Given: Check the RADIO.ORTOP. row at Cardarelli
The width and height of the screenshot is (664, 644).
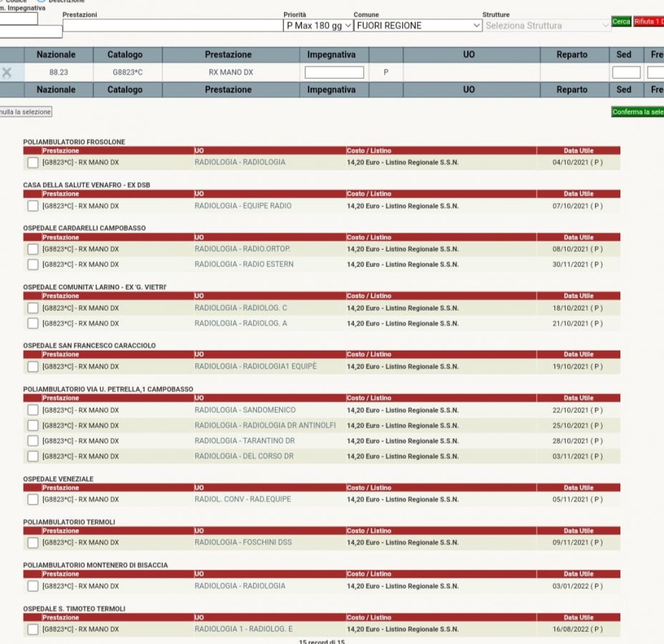Looking at the screenshot, I should (33, 249).
